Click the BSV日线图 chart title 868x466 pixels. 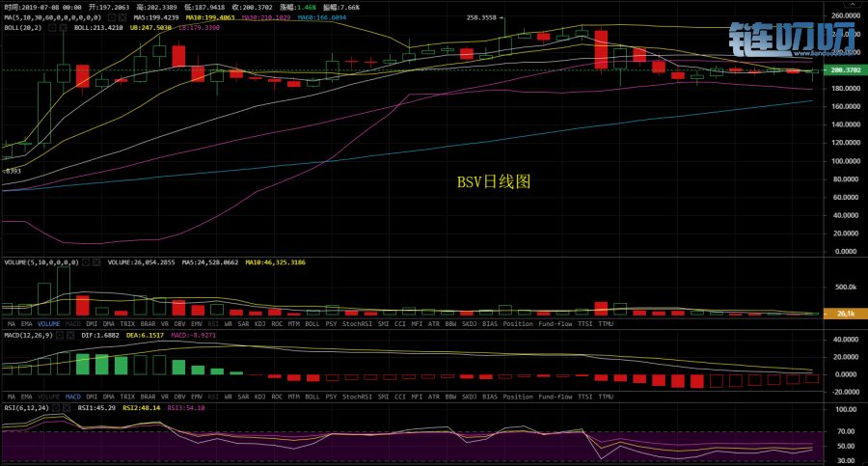[x=494, y=181]
